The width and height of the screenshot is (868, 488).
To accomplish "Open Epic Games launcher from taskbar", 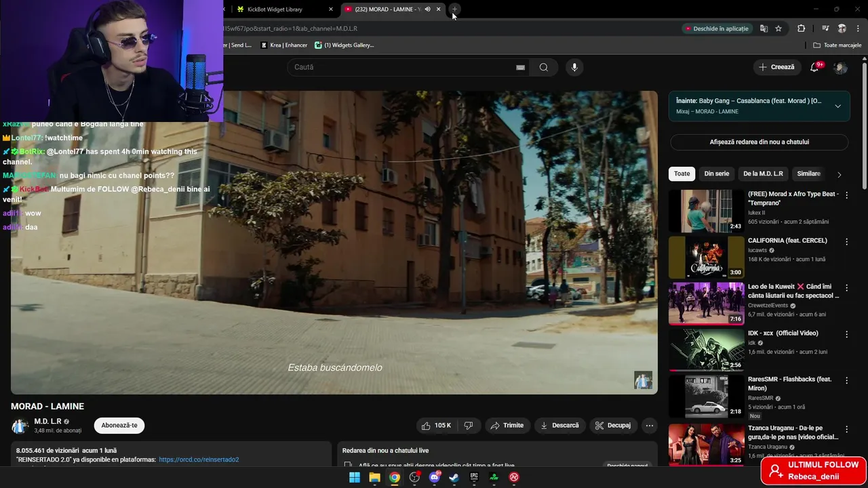I will (x=474, y=477).
